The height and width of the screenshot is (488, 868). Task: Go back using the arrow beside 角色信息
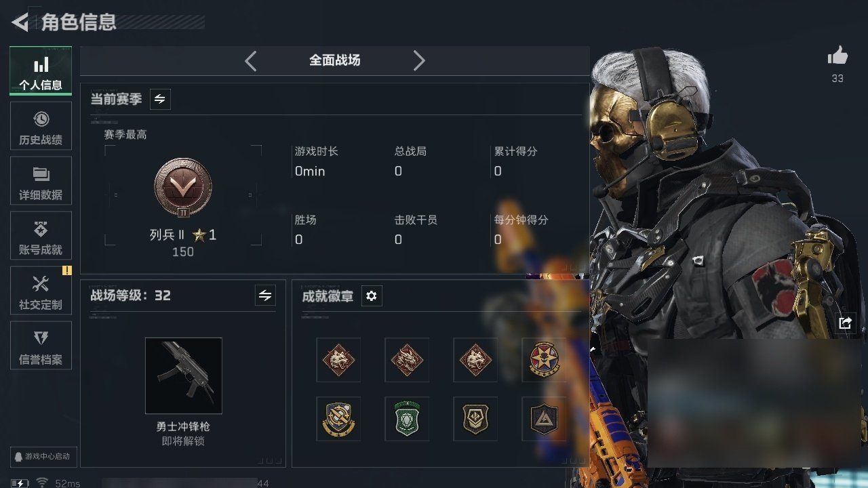pyautogui.click(x=20, y=22)
